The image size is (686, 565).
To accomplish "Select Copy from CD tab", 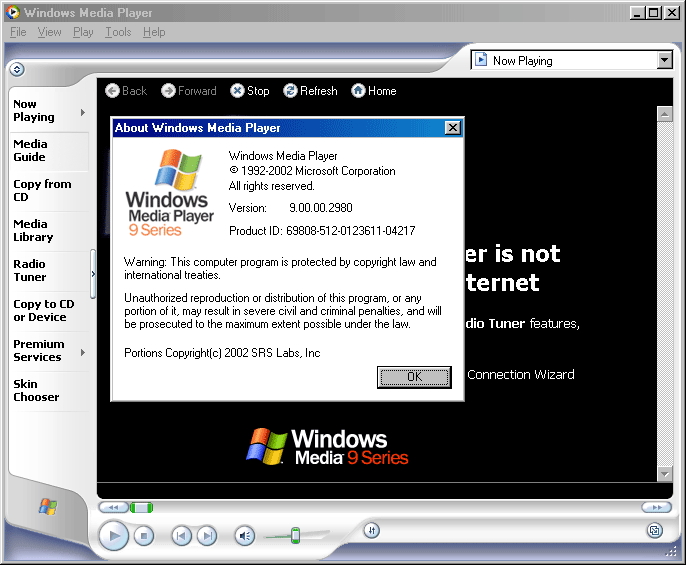I will tap(42, 190).
